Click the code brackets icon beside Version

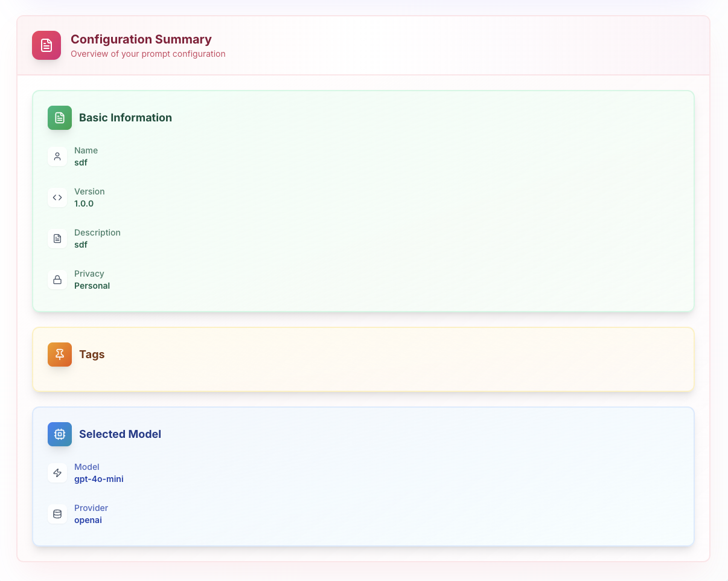[57, 197]
